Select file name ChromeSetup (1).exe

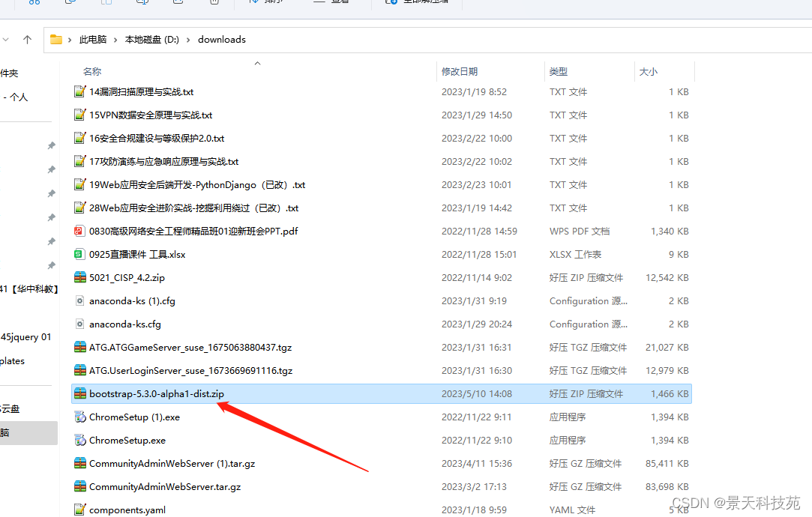[x=135, y=417]
